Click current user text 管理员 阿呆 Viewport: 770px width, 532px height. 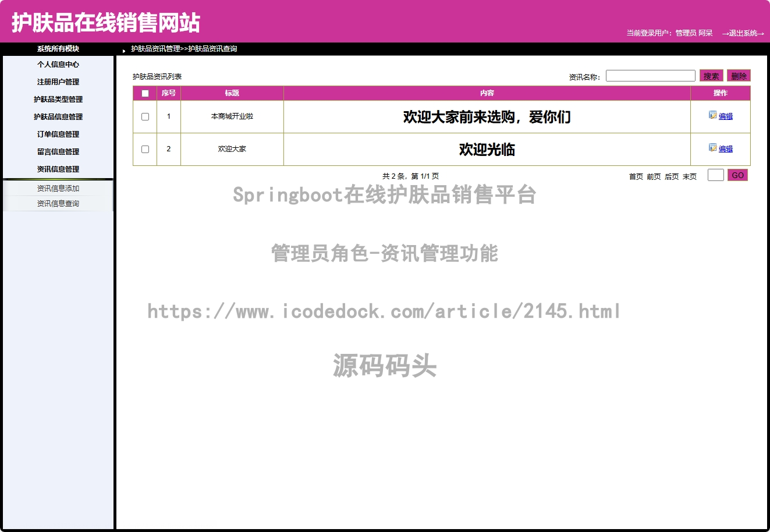tap(694, 33)
